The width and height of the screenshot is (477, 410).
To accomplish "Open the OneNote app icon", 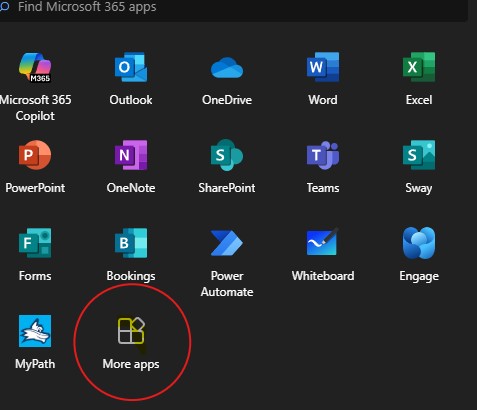I will click(x=131, y=155).
